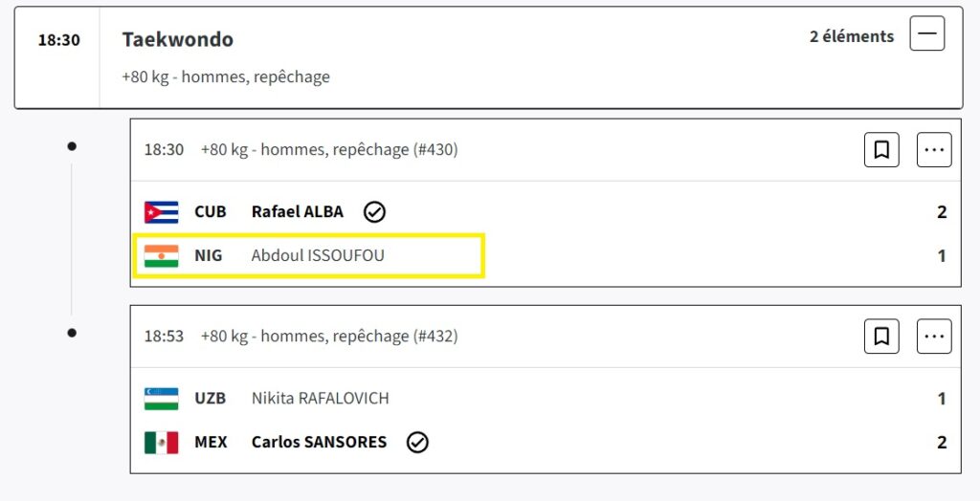
Task: Click the second timeline bullet marker
Action: 72,333
